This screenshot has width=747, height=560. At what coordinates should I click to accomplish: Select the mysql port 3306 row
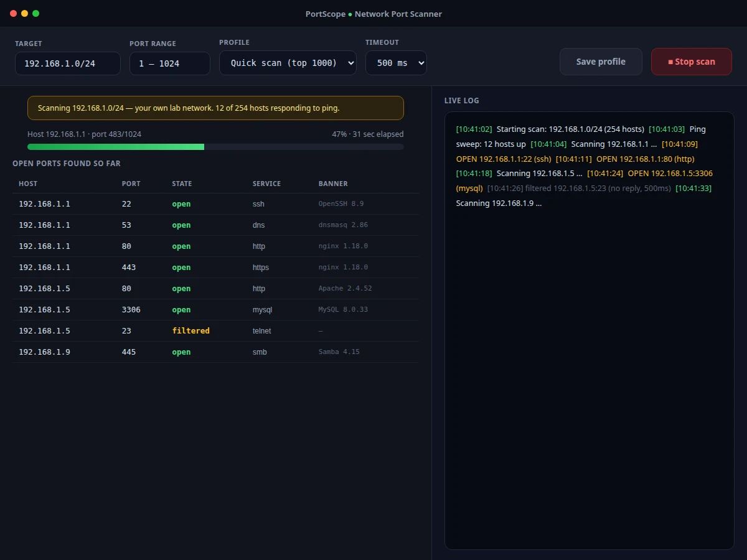coord(215,310)
